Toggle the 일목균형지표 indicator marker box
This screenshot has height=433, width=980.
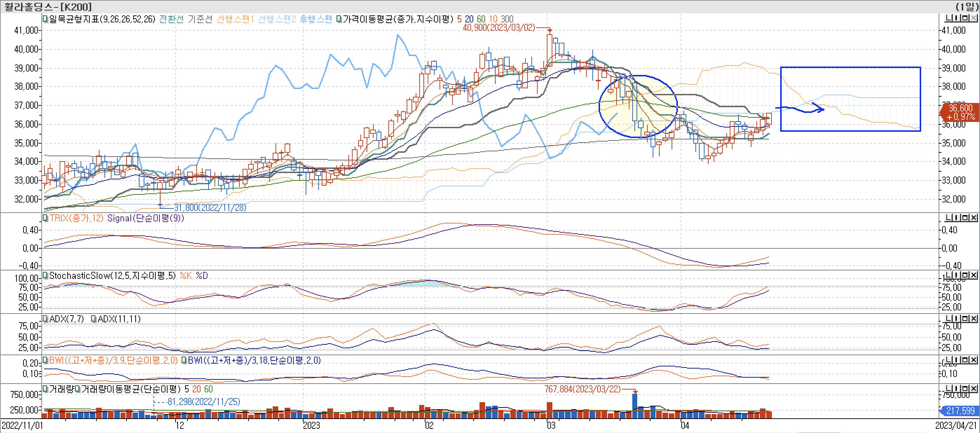point(45,19)
